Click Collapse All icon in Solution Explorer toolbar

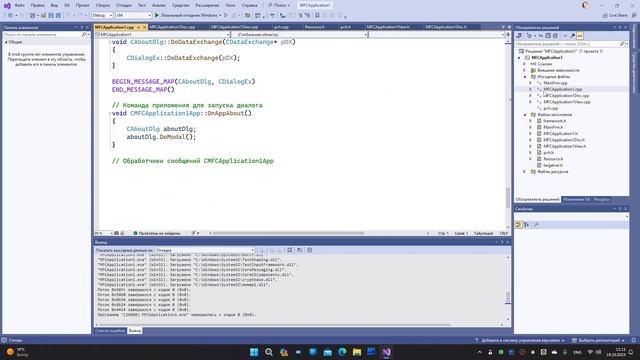click(x=548, y=36)
